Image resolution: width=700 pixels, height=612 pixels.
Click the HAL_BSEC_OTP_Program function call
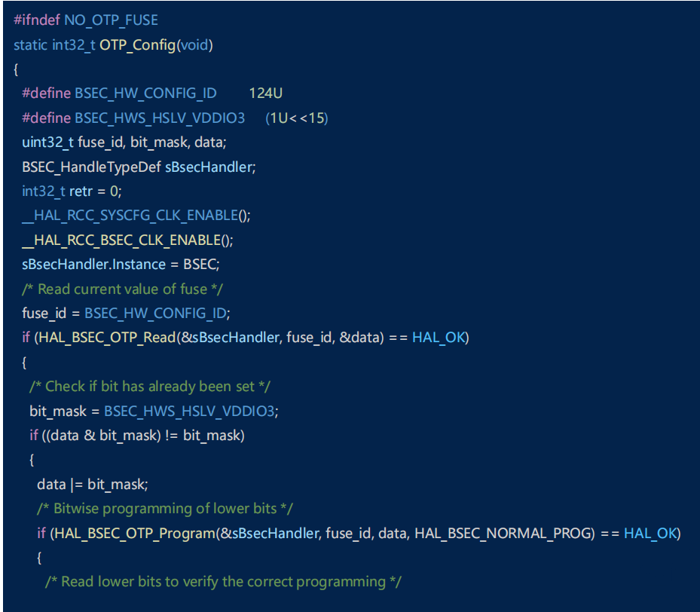(133, 533)
